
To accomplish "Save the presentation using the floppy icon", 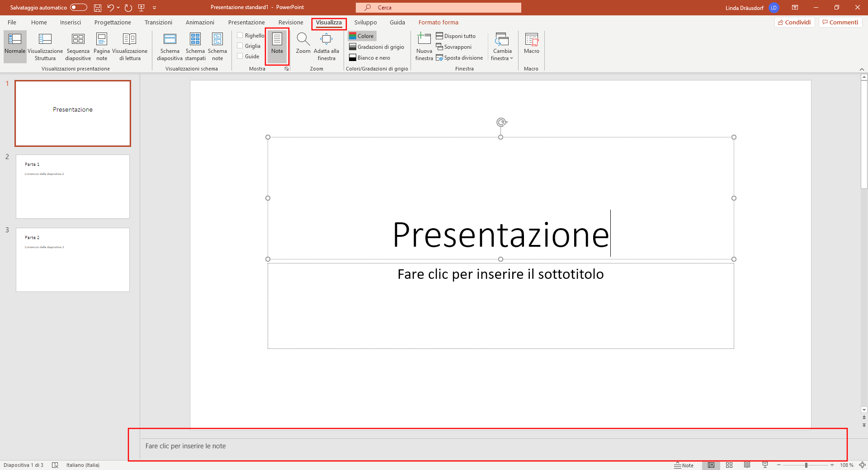I will tap(97, 8).
